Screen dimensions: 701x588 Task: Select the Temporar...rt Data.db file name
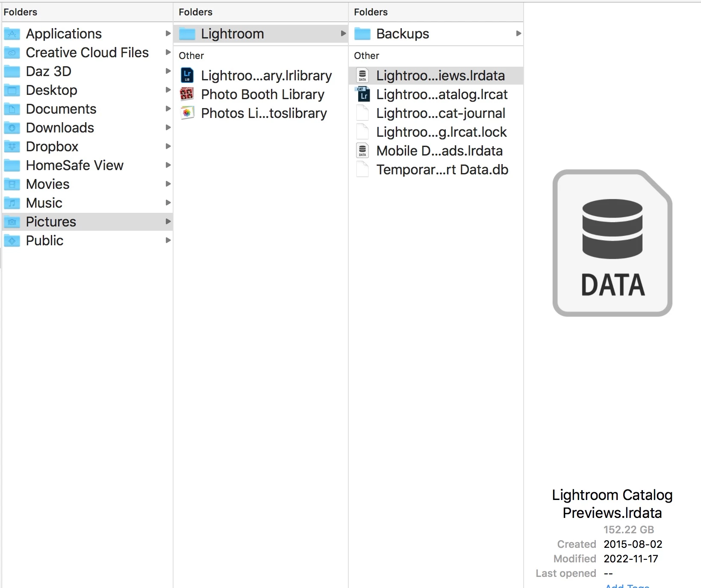pos(442,170)
